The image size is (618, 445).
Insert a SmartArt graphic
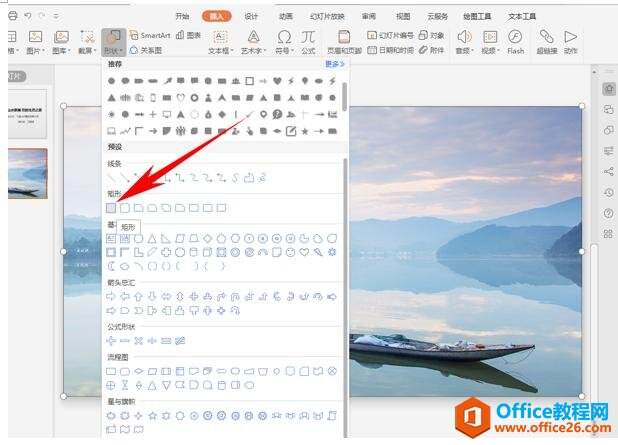150,35
